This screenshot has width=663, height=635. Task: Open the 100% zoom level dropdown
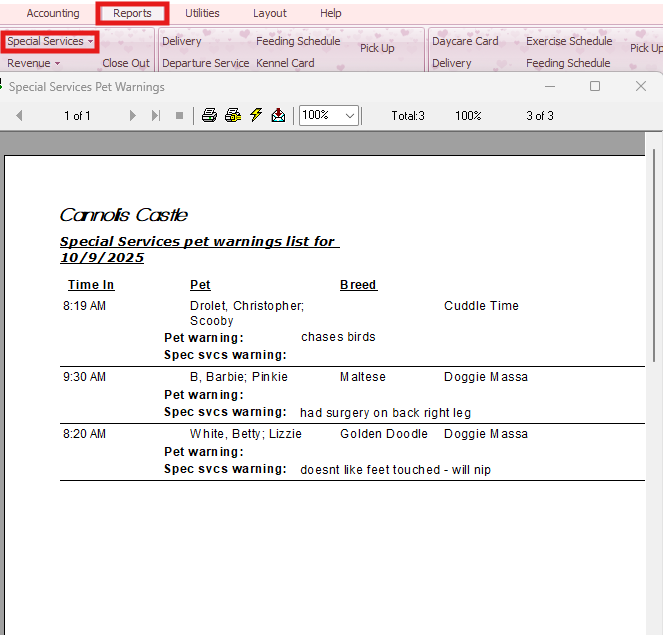pos(349,116)
